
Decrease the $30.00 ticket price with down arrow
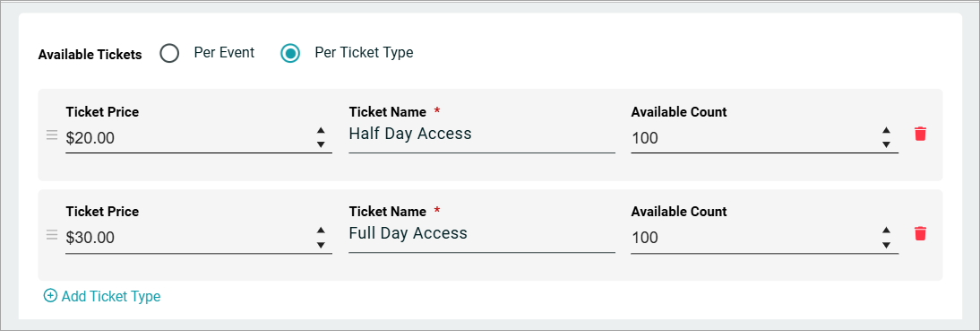pyautogui.click(x=321, y=245)
